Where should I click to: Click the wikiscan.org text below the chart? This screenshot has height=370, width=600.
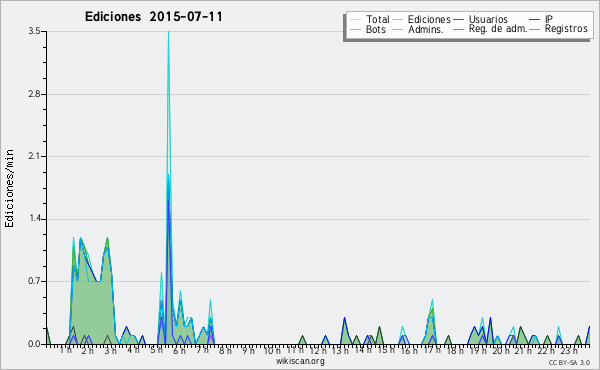[300, 361]
